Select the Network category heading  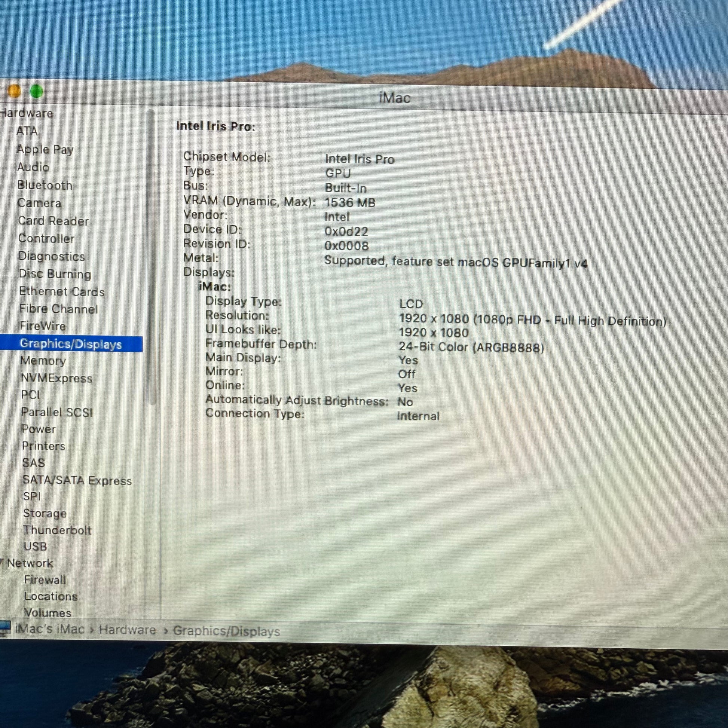[x=30, y=563]
